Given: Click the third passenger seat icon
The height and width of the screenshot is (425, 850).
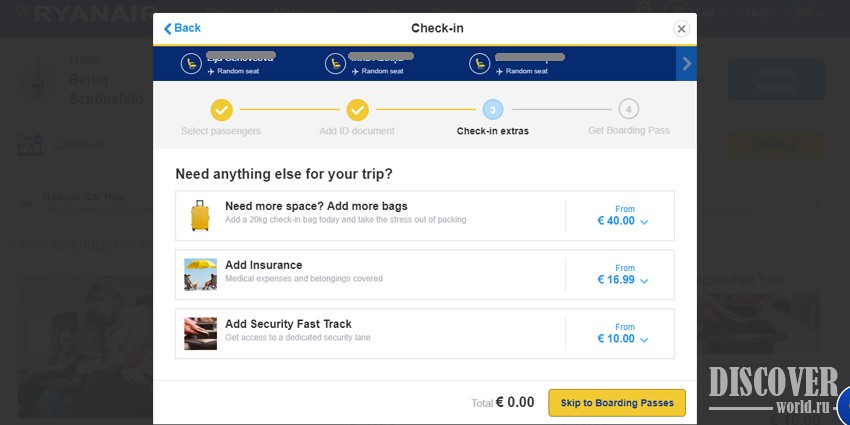Looking at the screenshot, I should (x=479, y=64).
